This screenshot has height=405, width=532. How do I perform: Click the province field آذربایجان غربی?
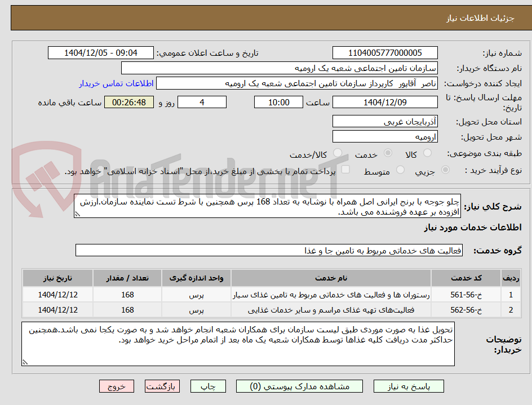[385, 122]
